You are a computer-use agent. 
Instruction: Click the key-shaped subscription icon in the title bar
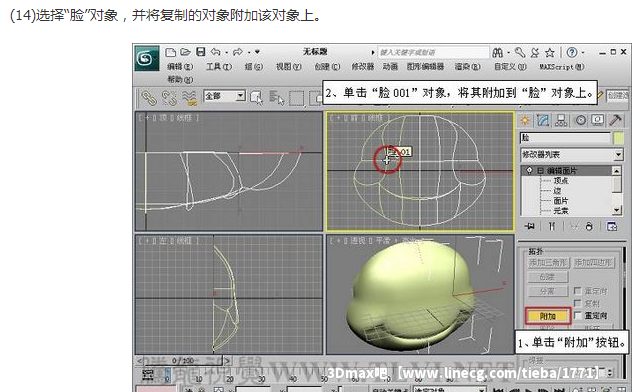(x=520, y=53)
